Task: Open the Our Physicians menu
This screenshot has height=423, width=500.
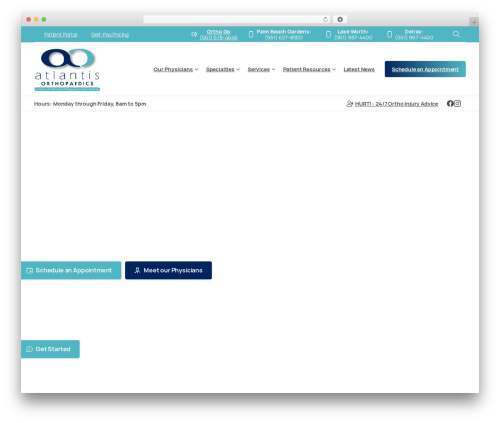Action: pyautogui.click(x=173, y=69)
